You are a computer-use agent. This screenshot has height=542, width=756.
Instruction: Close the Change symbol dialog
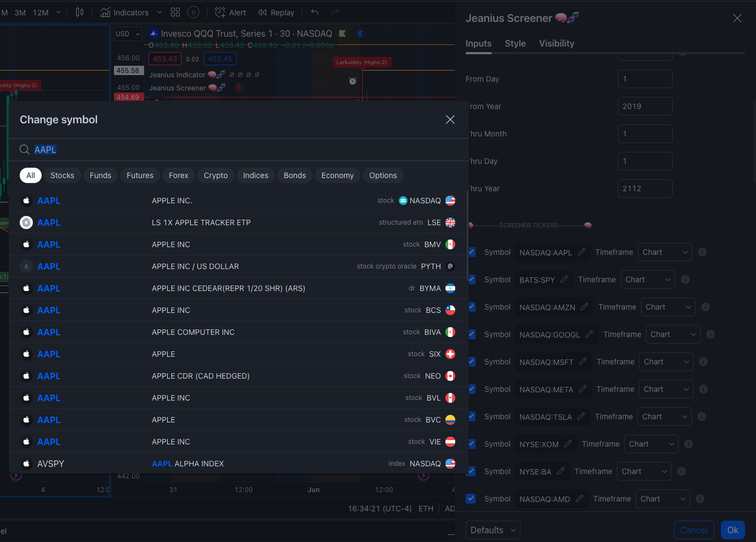(x=450, y=119)
